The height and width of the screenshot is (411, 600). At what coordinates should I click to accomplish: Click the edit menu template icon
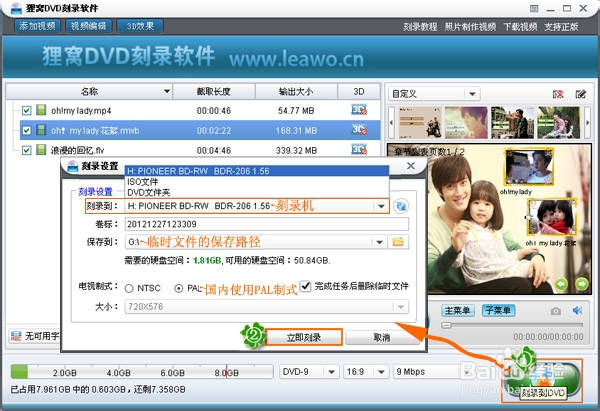[580, 94]
